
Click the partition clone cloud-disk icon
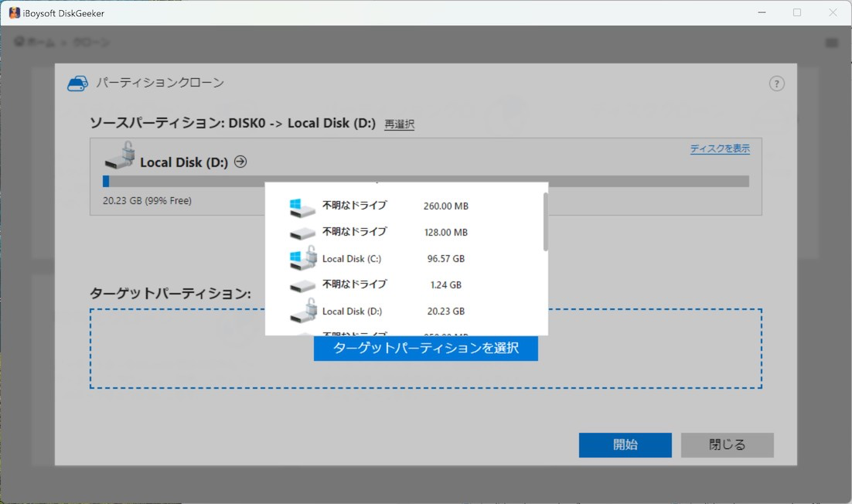coord(78,83)
